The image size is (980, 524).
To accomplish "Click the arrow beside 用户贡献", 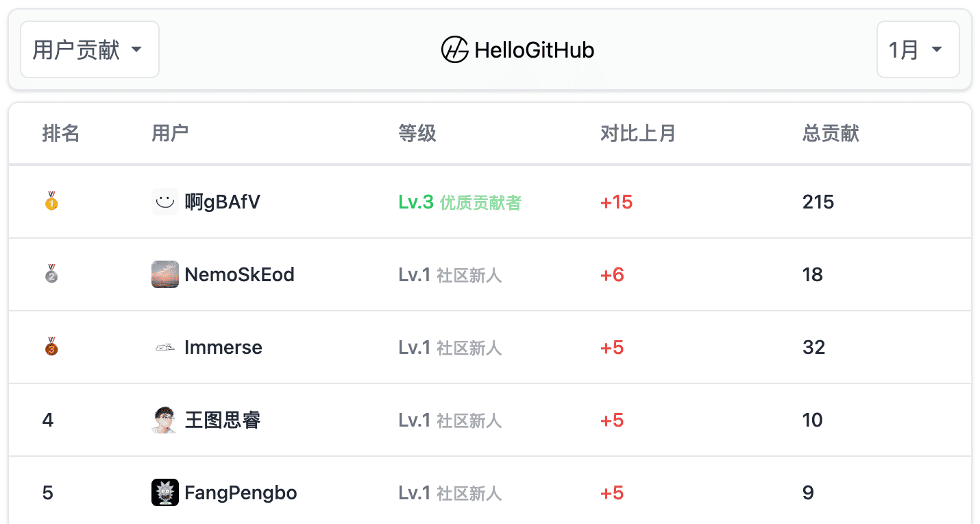I will (x=136, y=50).
